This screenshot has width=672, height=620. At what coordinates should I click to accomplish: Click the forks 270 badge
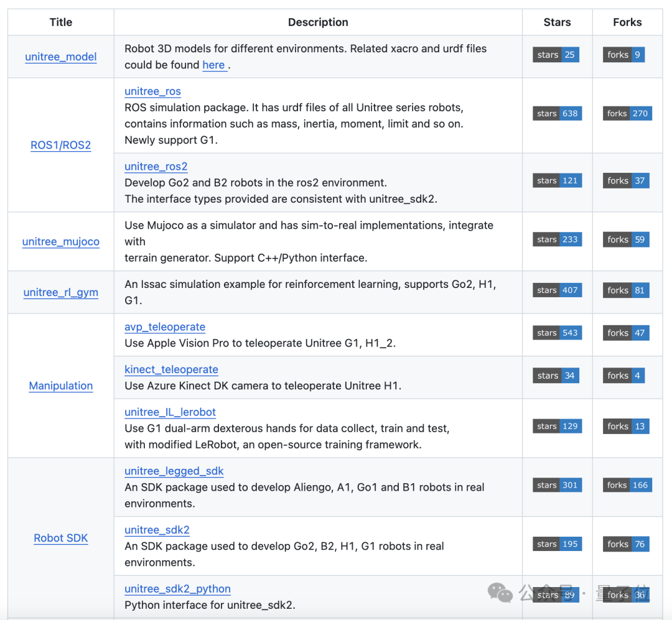627,114
